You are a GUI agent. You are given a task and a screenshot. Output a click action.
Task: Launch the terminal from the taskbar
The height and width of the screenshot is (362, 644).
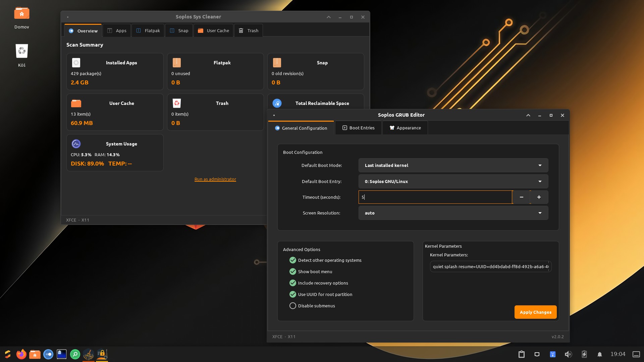[x=62, y=354]
